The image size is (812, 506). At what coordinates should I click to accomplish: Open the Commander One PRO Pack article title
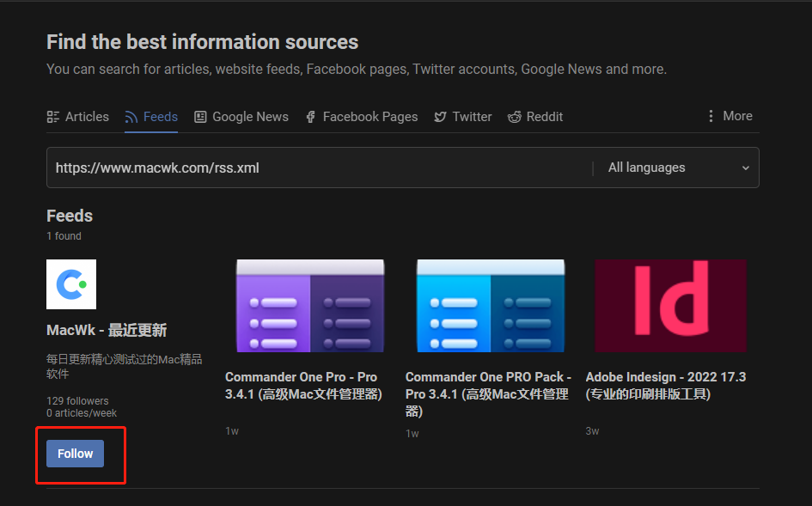(488, 393)
